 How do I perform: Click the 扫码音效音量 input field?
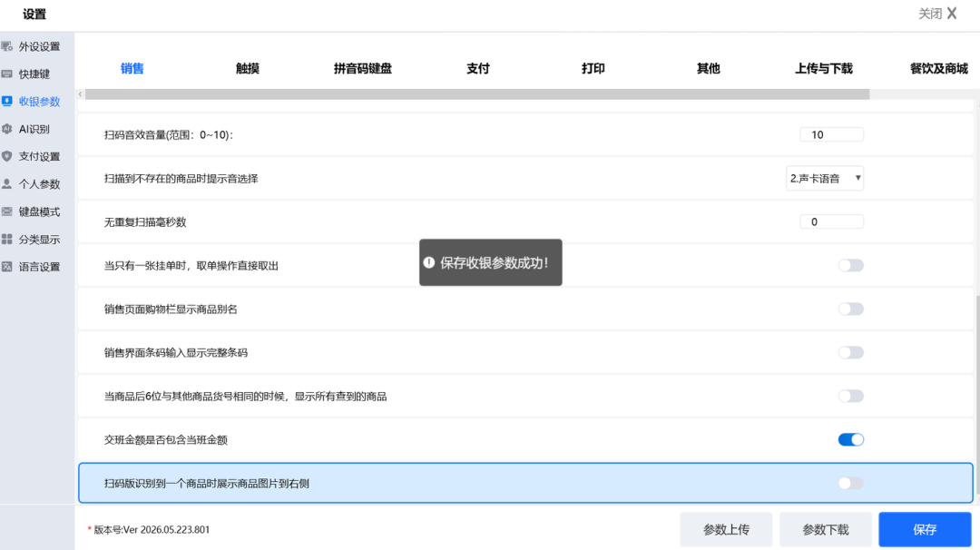tap(831, 134)
